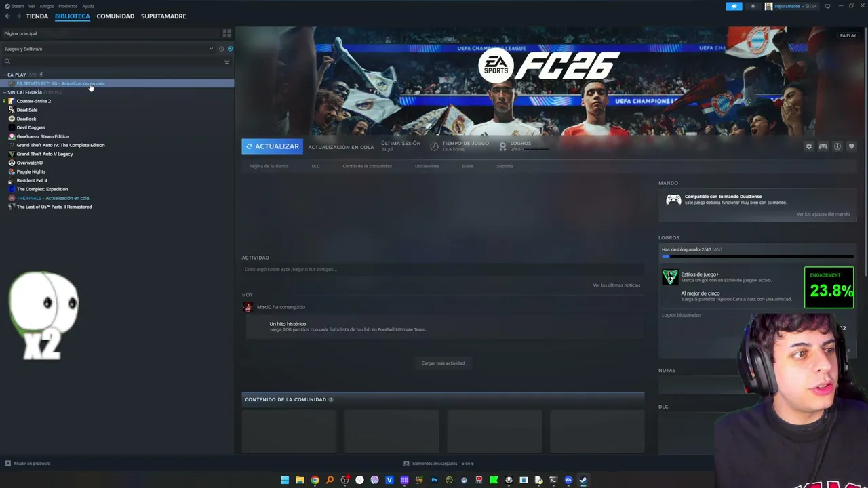
Task: Go to the TIENDA tab
Action: tap(37, 16)
